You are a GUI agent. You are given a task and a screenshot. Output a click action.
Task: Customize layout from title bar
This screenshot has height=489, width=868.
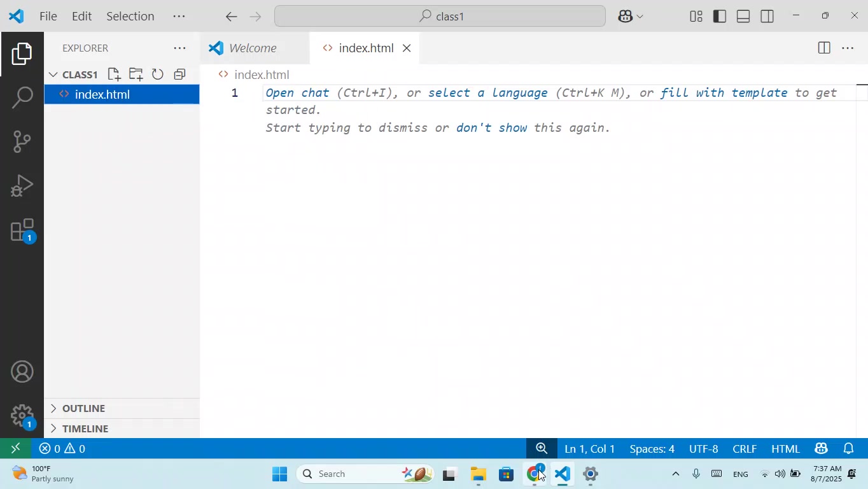pyautogui.click(x=696, y=17)
